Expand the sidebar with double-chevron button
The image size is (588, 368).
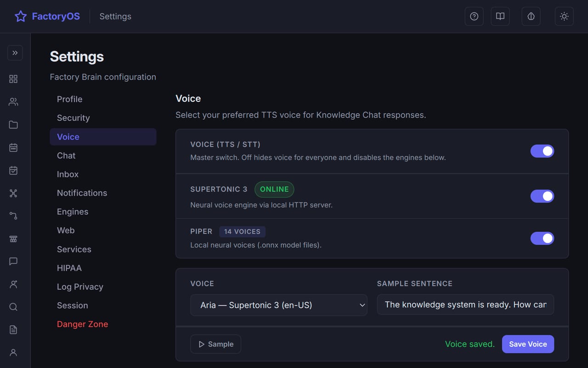point(15,53)
